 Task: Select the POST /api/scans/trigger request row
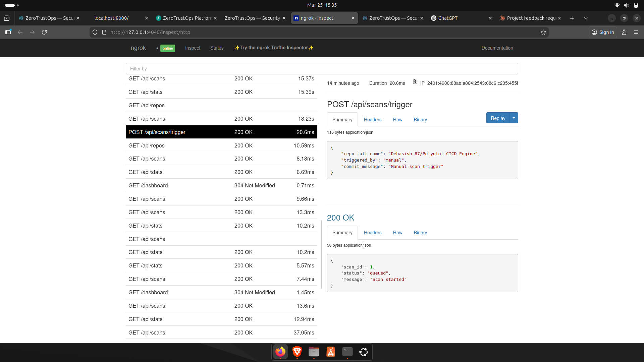point(221,132)
